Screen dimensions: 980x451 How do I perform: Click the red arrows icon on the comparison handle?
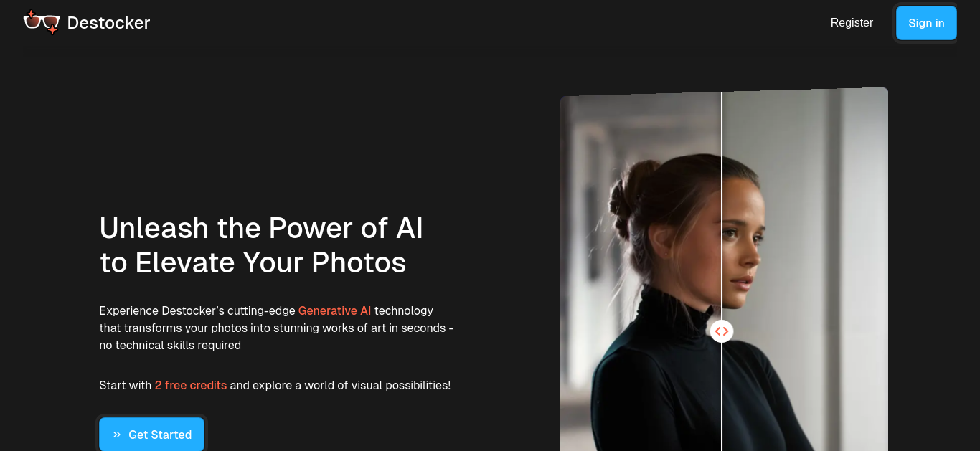722,331
